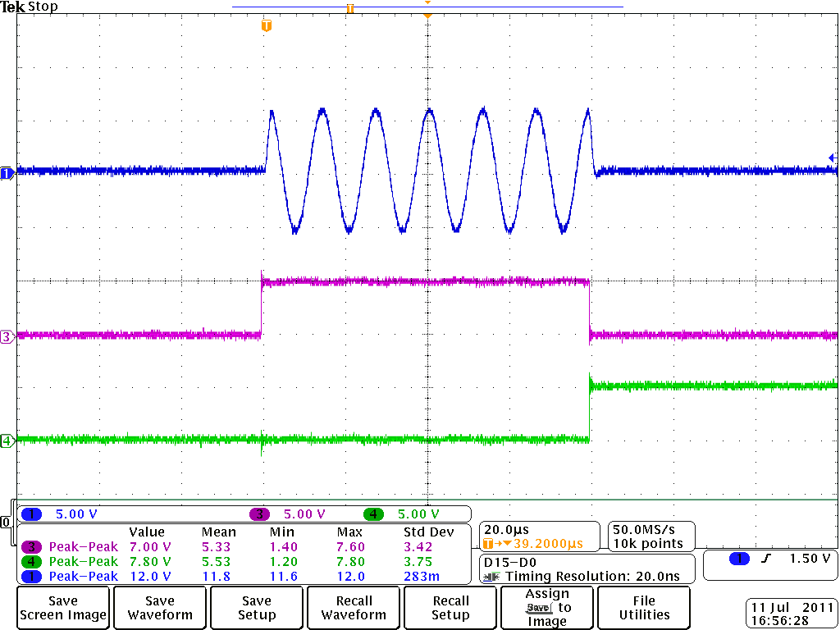The image size is (840, 630).
Task: Click the channel 1 5.00 V scale value
Action: point(76,514)
